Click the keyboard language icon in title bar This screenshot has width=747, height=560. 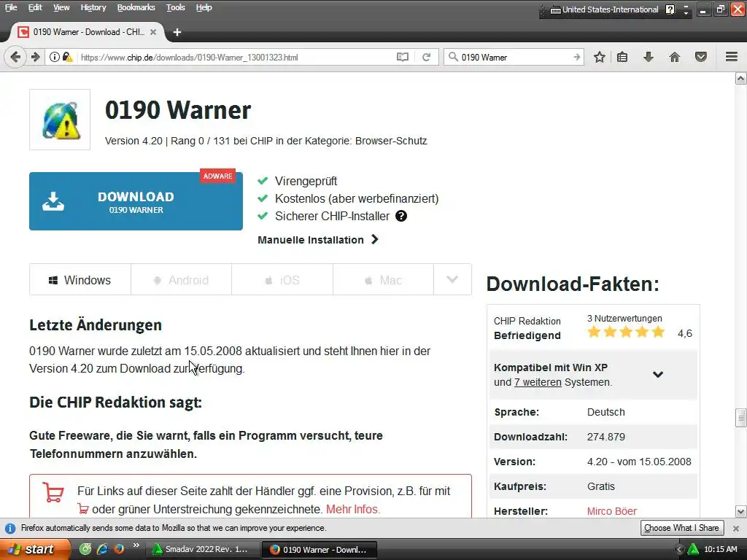tap(555, 9)
